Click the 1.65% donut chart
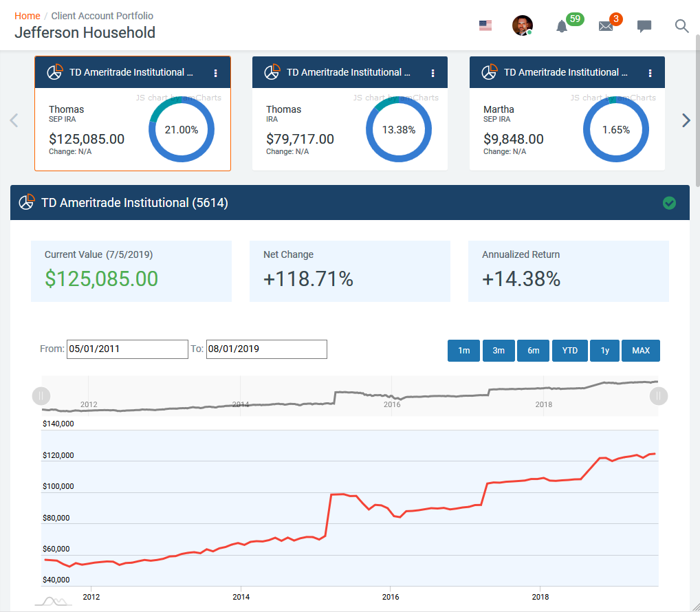The width and height of the screenshot is (700, 612). 616,129
